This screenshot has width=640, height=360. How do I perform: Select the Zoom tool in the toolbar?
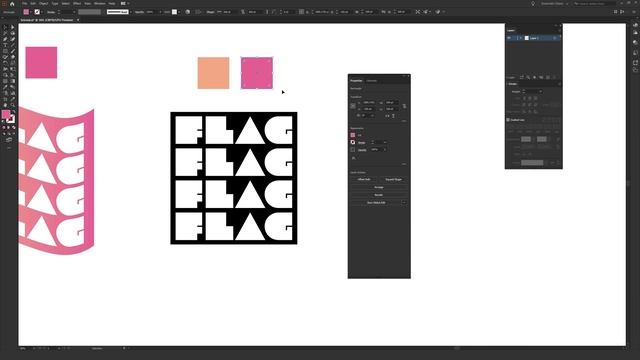point(13,105)
